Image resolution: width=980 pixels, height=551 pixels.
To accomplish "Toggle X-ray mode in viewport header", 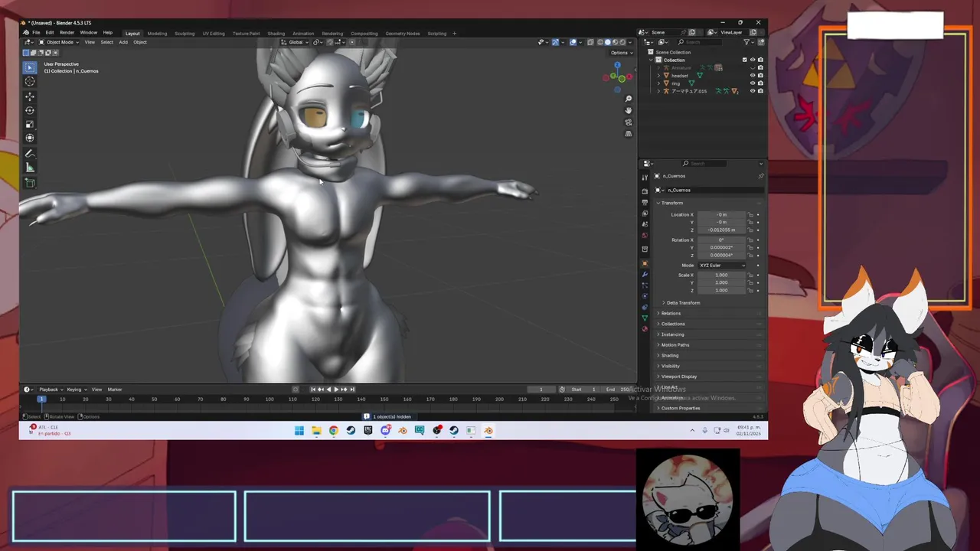I will [x=590, y=42].
